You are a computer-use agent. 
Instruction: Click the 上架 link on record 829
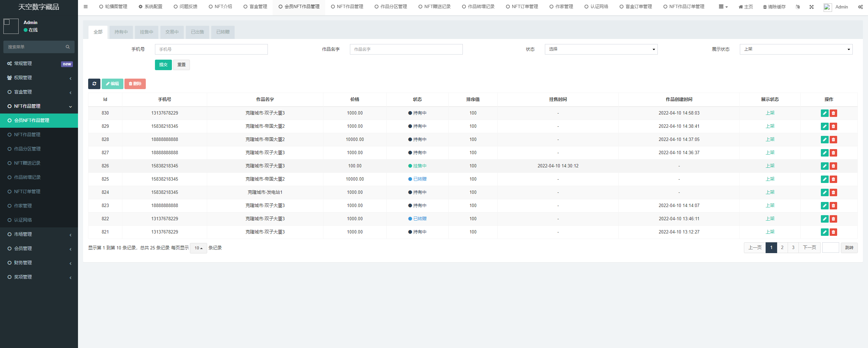click(x=770, y=126)
